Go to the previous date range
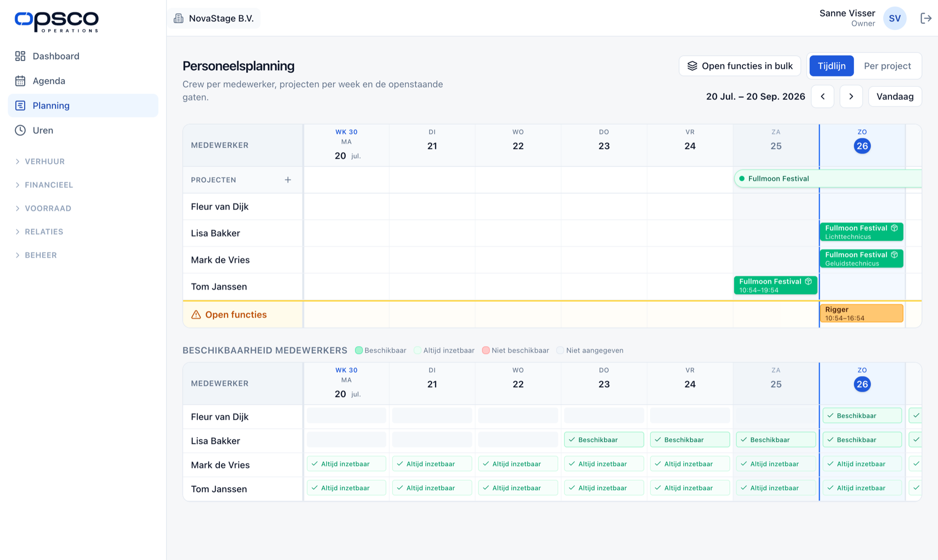 (x=823, y=97)
